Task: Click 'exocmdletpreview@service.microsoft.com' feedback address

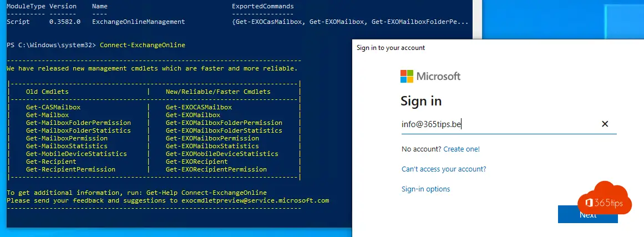Action: (255, 200)
